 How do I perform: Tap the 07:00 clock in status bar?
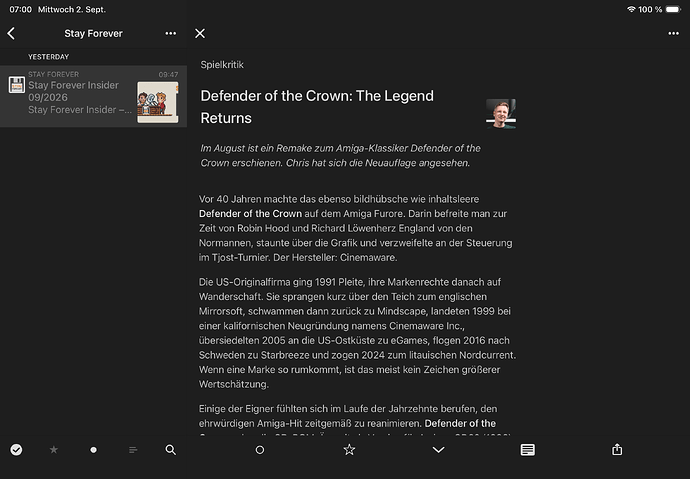(20, 9)
